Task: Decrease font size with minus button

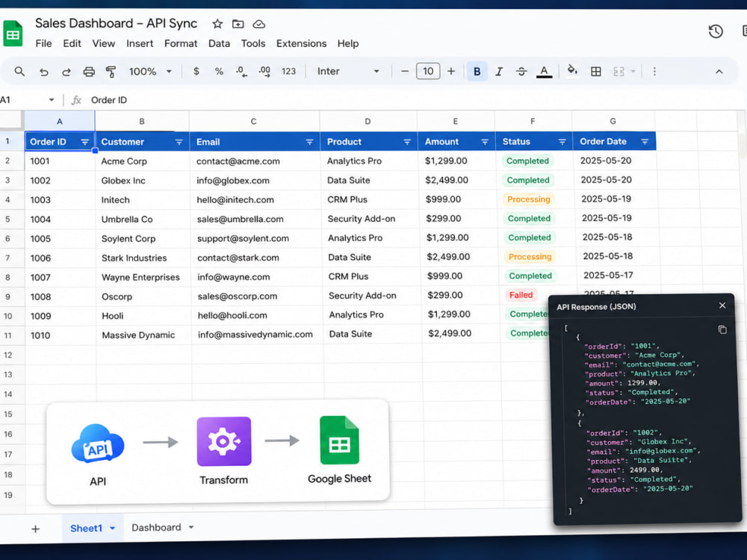Action: point(405,72)
